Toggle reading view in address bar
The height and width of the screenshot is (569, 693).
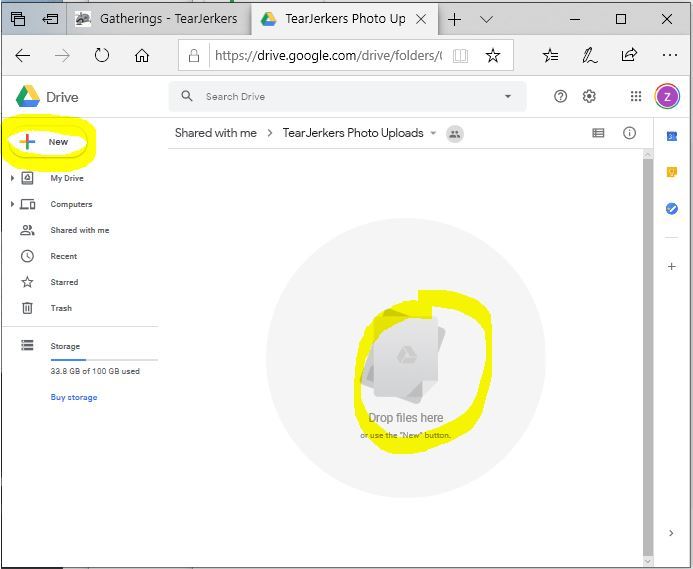tap(460, 56)
